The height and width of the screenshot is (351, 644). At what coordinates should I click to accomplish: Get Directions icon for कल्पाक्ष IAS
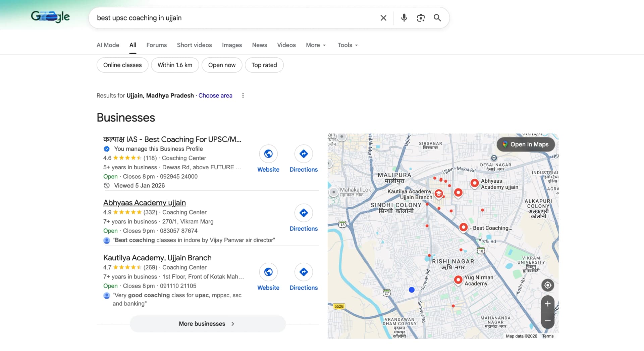tap(304, 154)
